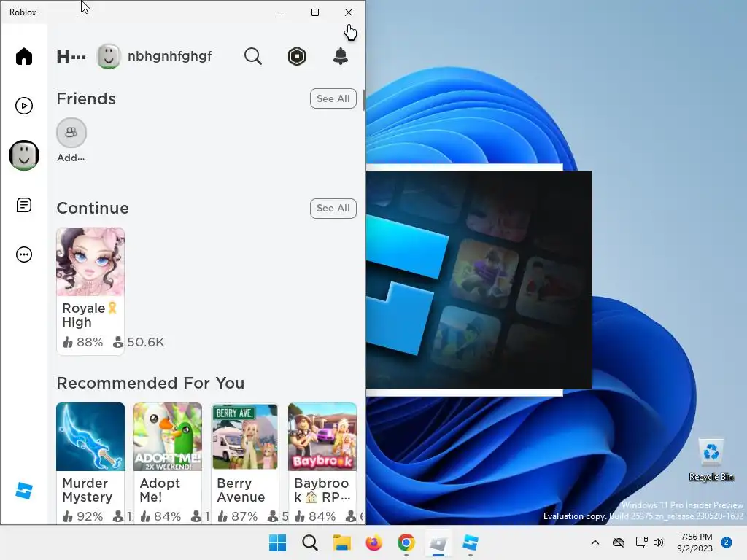Screen dimensions: 747x560
Task: Click the username nbhgnhfghgf text
Action: [x=169, y=56]
